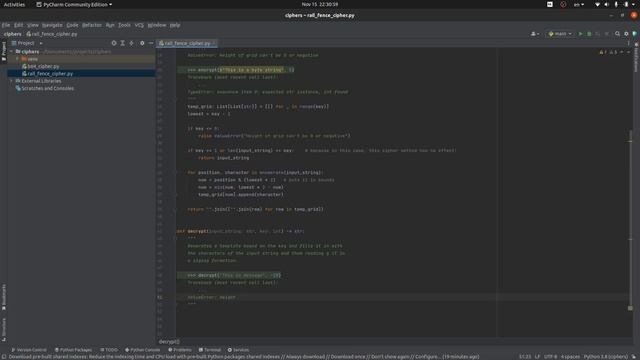Viewport: 640px width, 360px height.
Task: Select rail_fence_cipher.py in project tree
Action: [x=47, y=73]
